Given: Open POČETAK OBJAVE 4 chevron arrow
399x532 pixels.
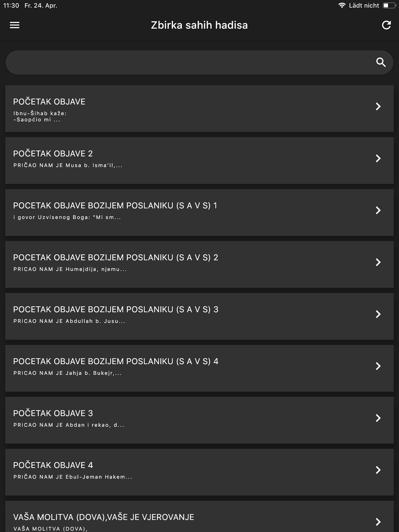Looking at the screenshot, I should point(378,470).
